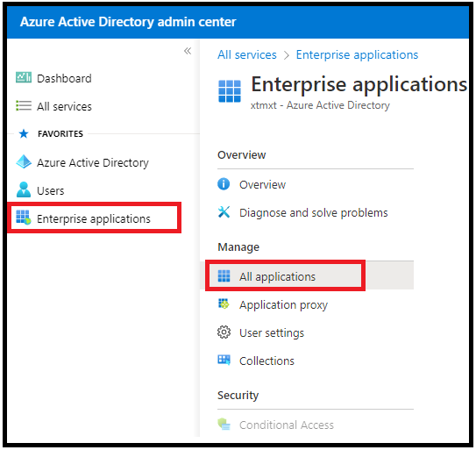Click the Diagnose wrench tools icon
This screenshot has width=476, height=450.
[224, 211]
